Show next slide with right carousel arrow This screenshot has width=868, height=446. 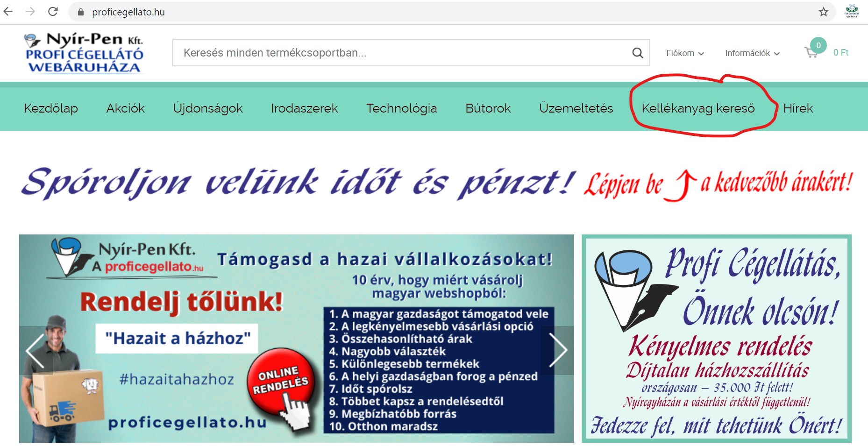557,350
